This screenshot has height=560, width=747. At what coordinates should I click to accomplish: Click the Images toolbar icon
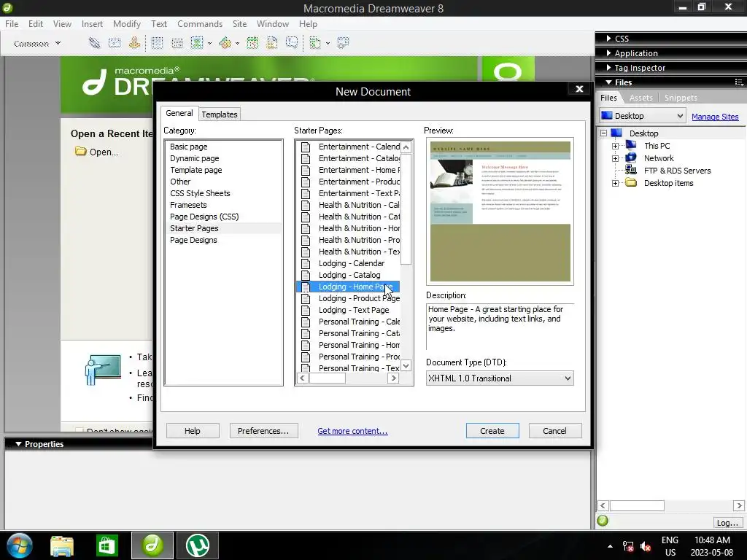click(197, 43)
